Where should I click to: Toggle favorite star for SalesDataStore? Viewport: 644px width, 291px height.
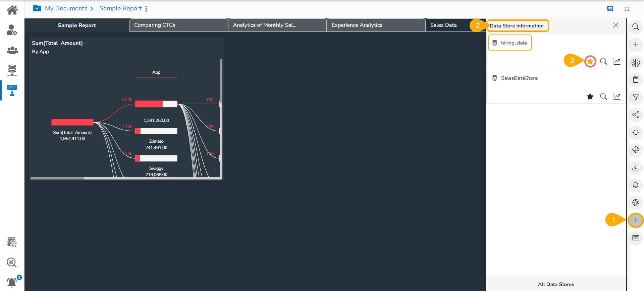[x=590, y=96]
